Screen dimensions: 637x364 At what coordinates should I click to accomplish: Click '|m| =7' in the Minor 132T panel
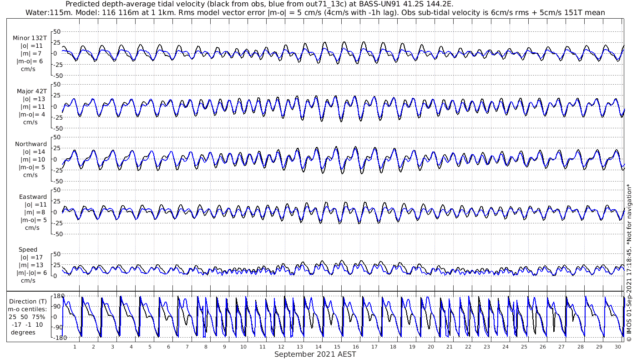click(31, 54)
